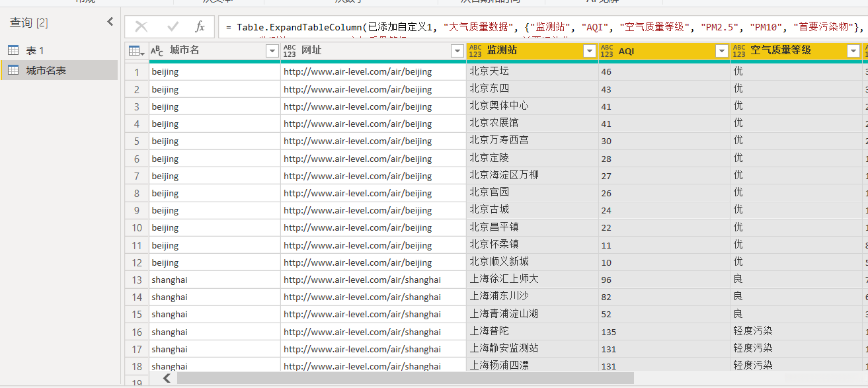This screenshot has height=388, width=868.
Task: Select 良 cell in row 15
Action: coord(796,314)
